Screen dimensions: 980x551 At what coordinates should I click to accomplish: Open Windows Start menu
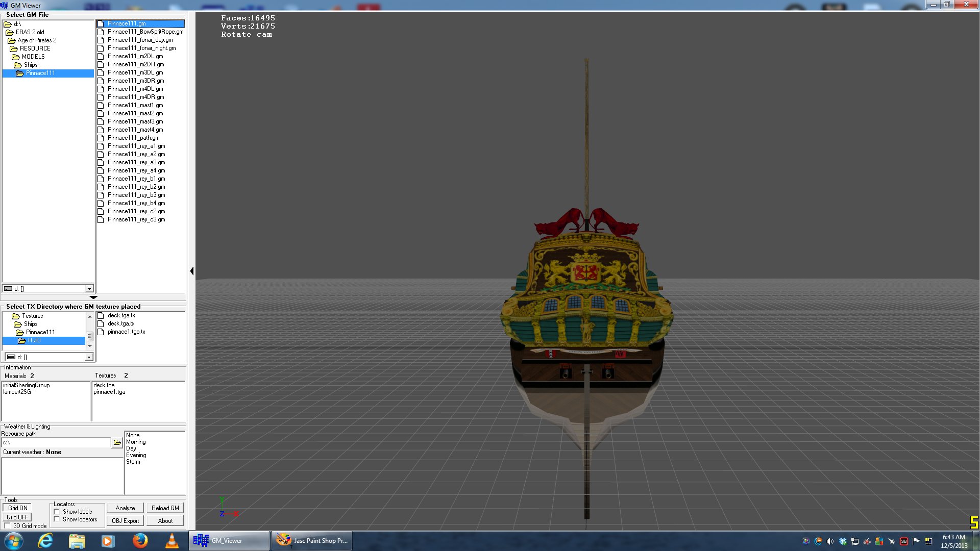click(x=14, y=541)
